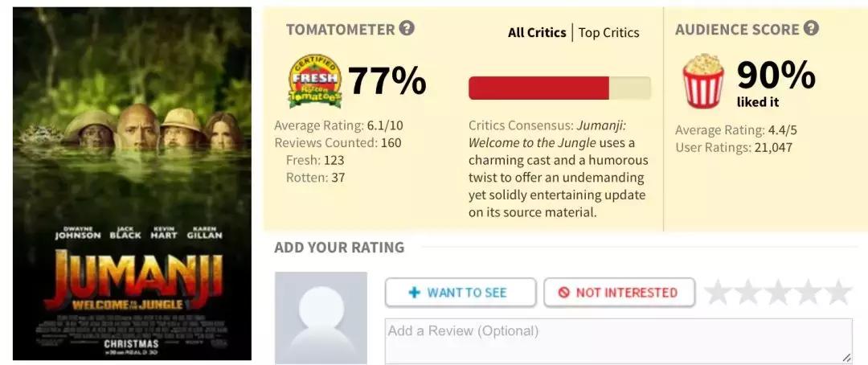Screen dimensions: 868x365
Task: Click the Audience Score help question mark icon
Action: [x=811, y=29]
